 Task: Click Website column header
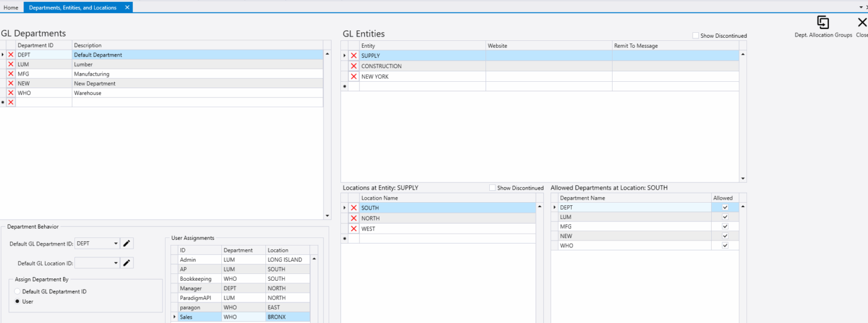549,46
